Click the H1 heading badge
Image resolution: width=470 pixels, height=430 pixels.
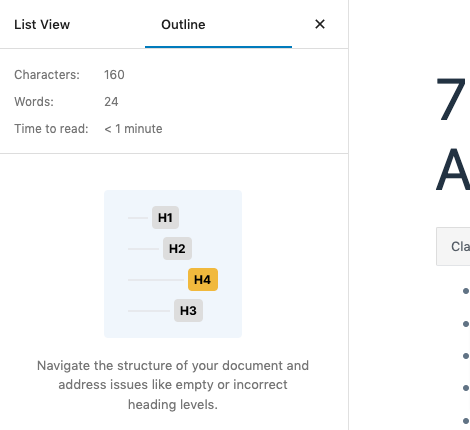(165, 217)
